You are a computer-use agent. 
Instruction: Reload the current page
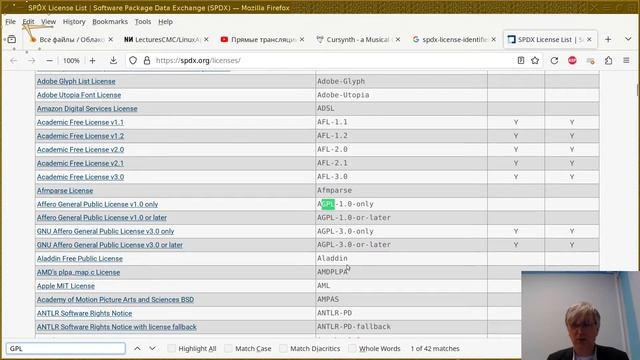click(x=554, y=60)
